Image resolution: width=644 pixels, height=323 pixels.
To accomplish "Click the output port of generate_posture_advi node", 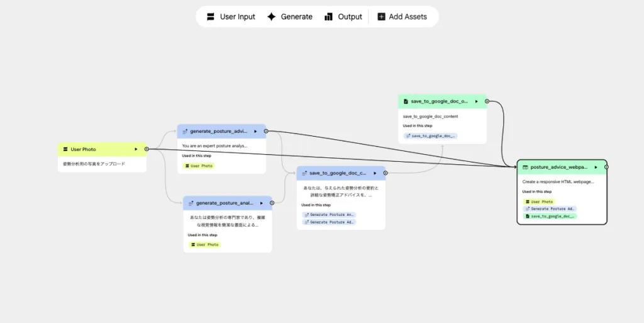I will click(266, 132).
